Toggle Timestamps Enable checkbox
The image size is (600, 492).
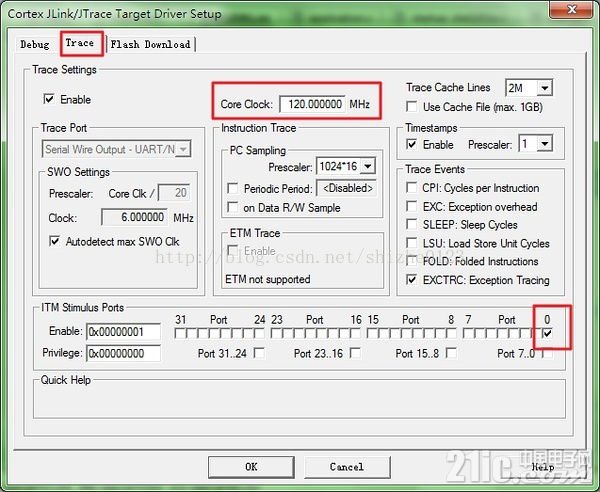(412, 145)
